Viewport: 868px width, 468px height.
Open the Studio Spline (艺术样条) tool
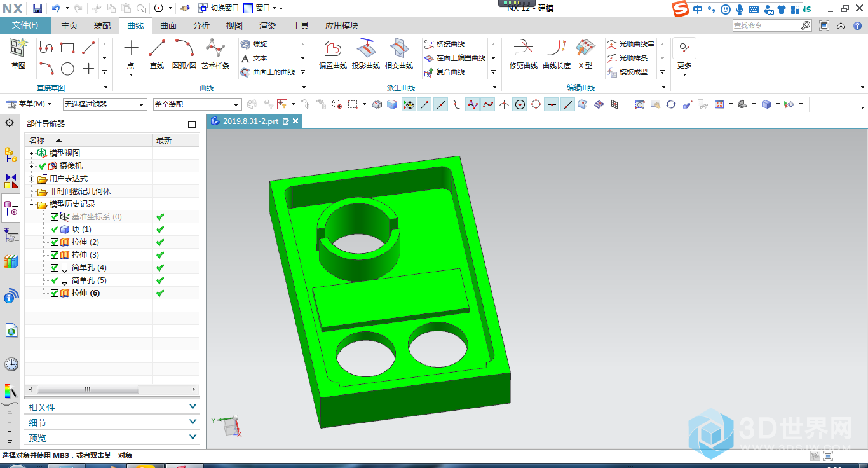[215, 55]
